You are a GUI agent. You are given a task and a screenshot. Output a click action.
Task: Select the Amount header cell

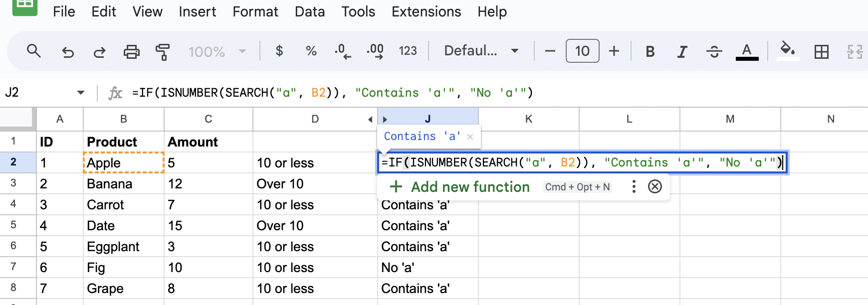pos(209,142)
